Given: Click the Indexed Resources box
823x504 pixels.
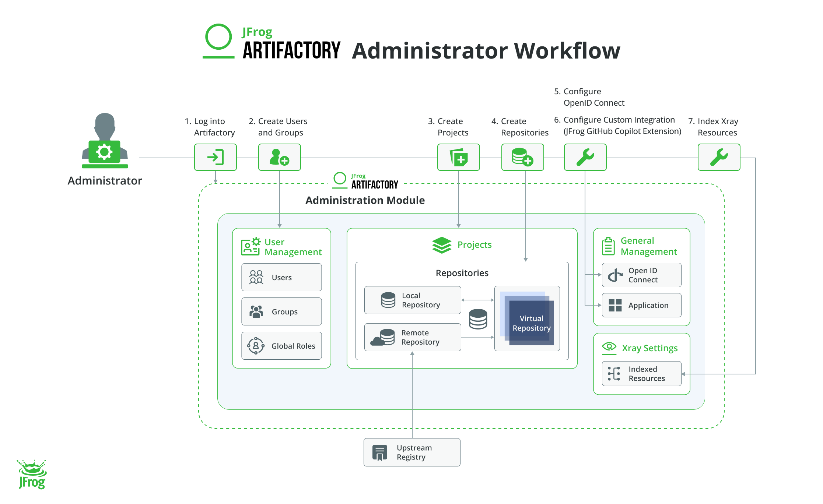Looking at the screenshot, I should click(641, 374).
